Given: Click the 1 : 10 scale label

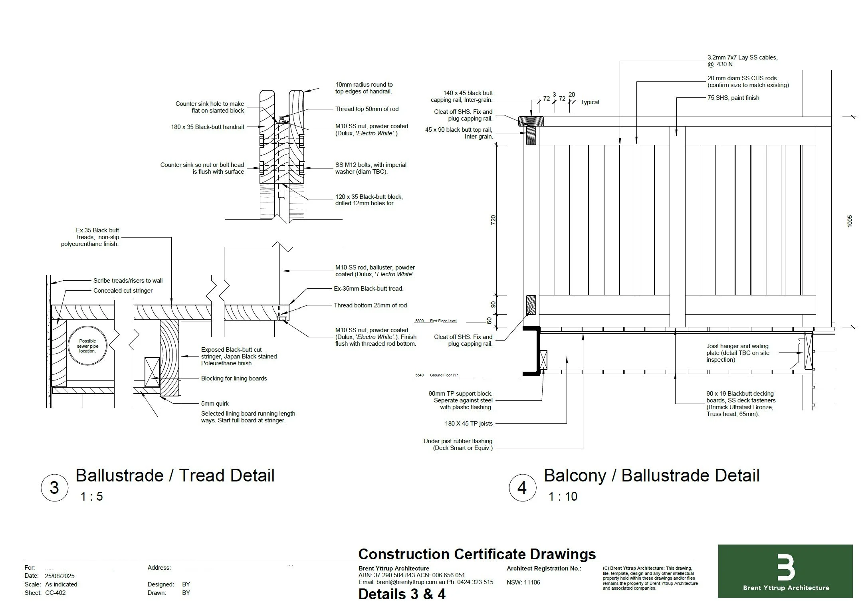Looking at the screenshot, I should [563, 497].
